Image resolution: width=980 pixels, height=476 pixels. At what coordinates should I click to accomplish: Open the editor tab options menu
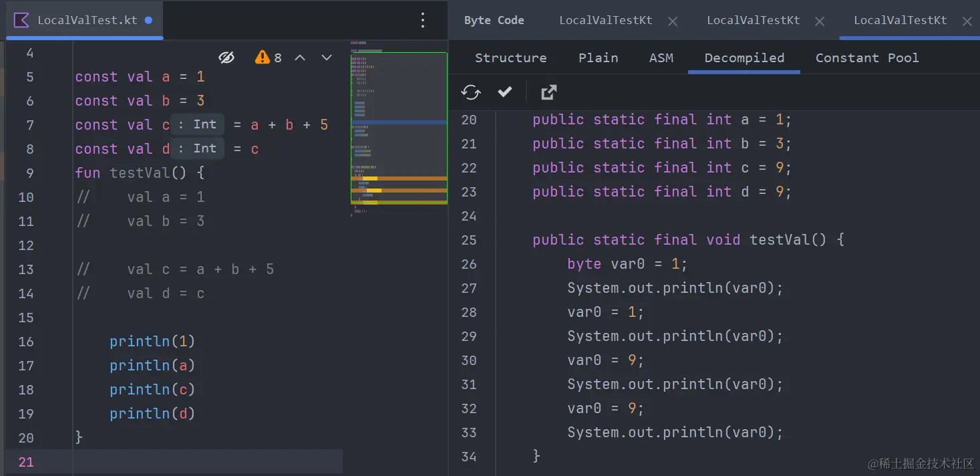(422, 20)
